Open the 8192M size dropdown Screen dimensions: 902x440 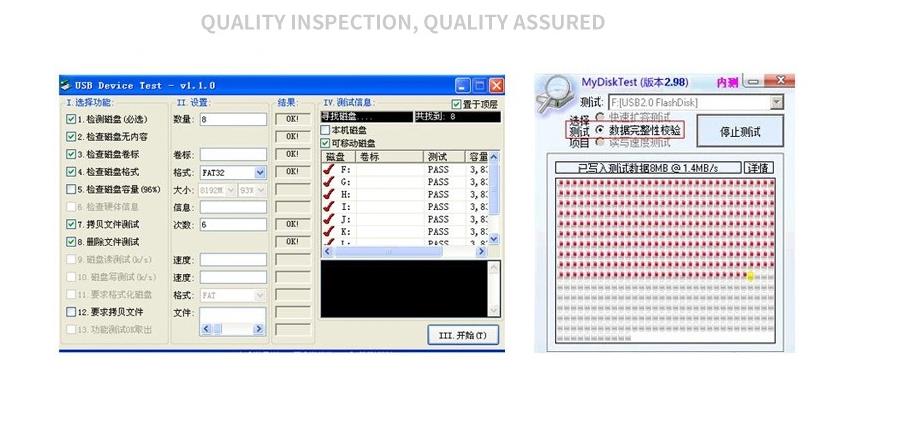click(231, 189)
